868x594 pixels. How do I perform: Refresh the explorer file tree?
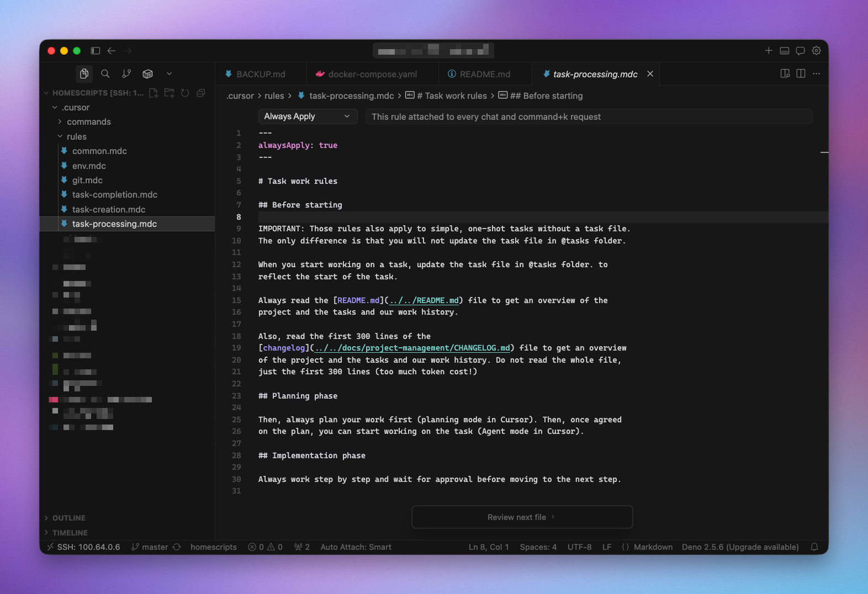coord(185,93)
